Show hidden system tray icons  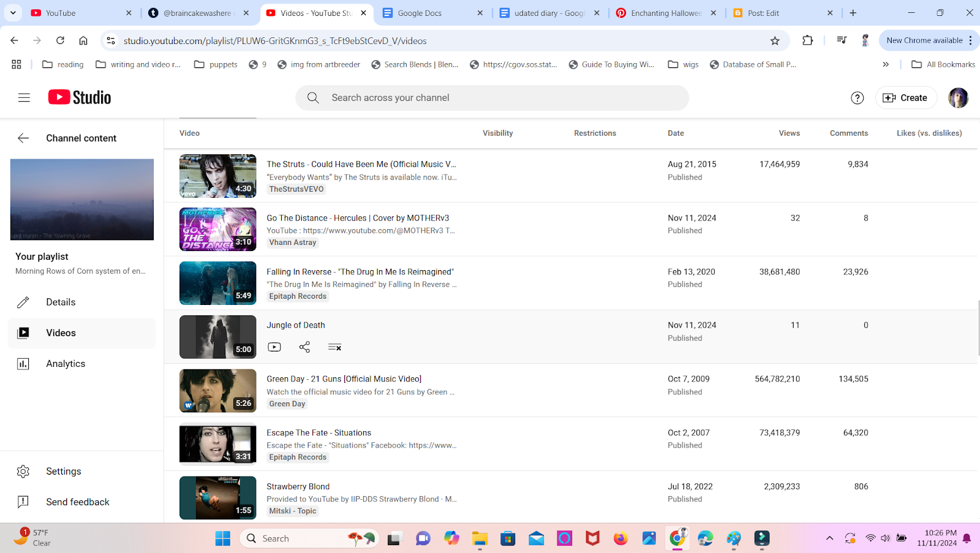click(829, 539)
